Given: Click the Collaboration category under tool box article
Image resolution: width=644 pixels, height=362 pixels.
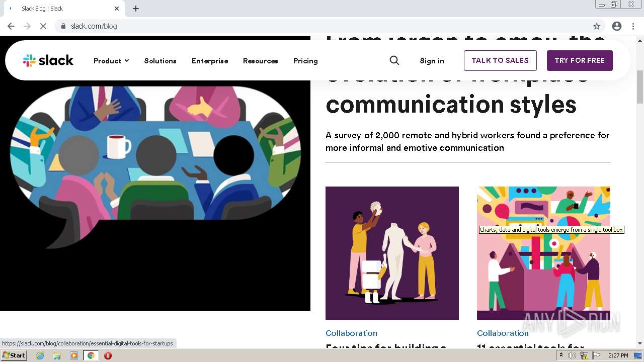Looking at the screenshot, I should (503, 333).
